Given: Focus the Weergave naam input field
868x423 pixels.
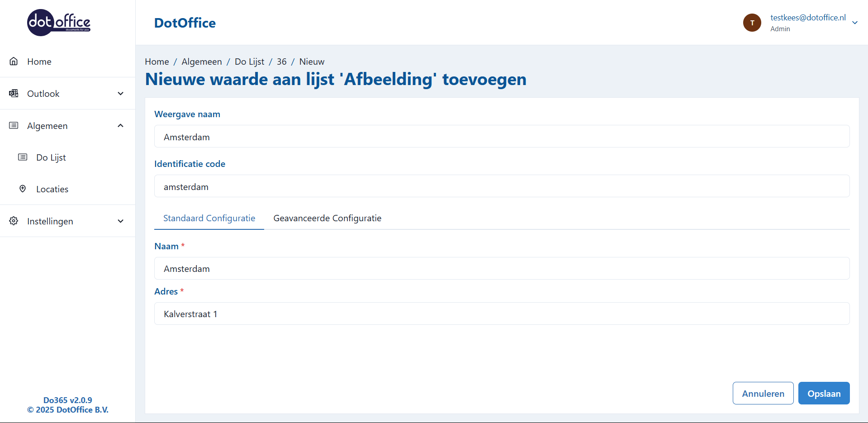Looking at the screenshot, I should pos(501,137).
